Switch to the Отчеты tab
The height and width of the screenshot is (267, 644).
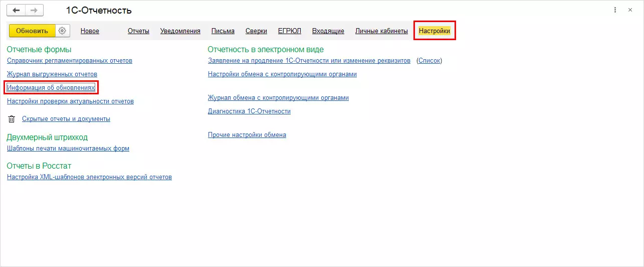(x=138, y=31)
